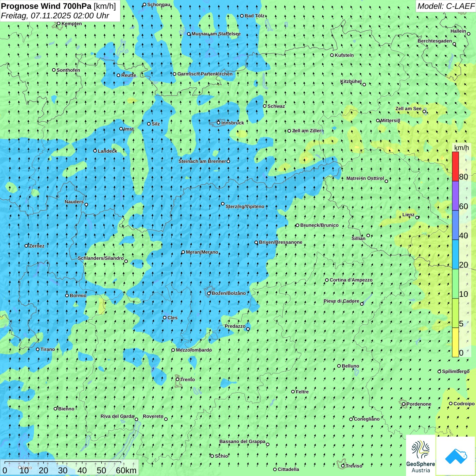476x476 pixels.
Task: Click the Innsbruck city marker
Action: pyautogui.click(x=219, y=123)
